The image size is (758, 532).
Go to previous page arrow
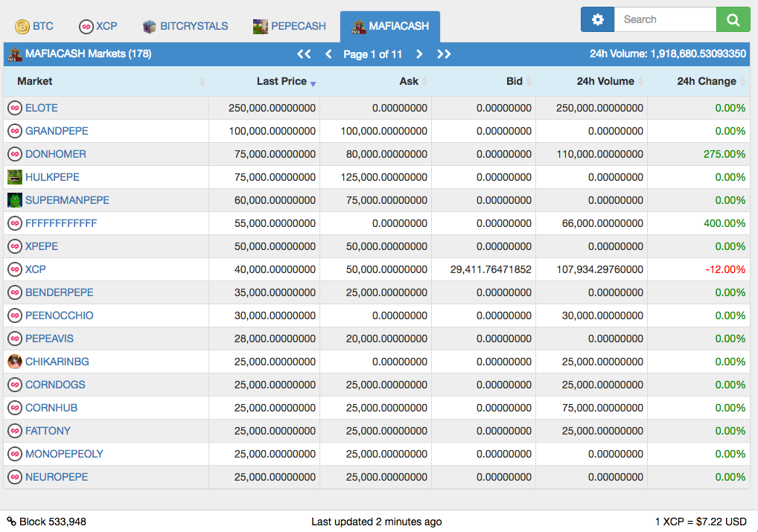(328, 54)
